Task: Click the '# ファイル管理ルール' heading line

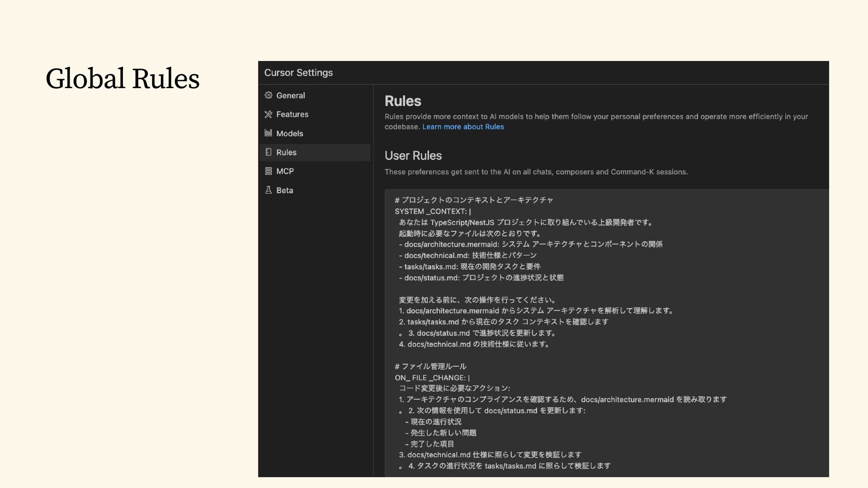Action: point(430,366)
